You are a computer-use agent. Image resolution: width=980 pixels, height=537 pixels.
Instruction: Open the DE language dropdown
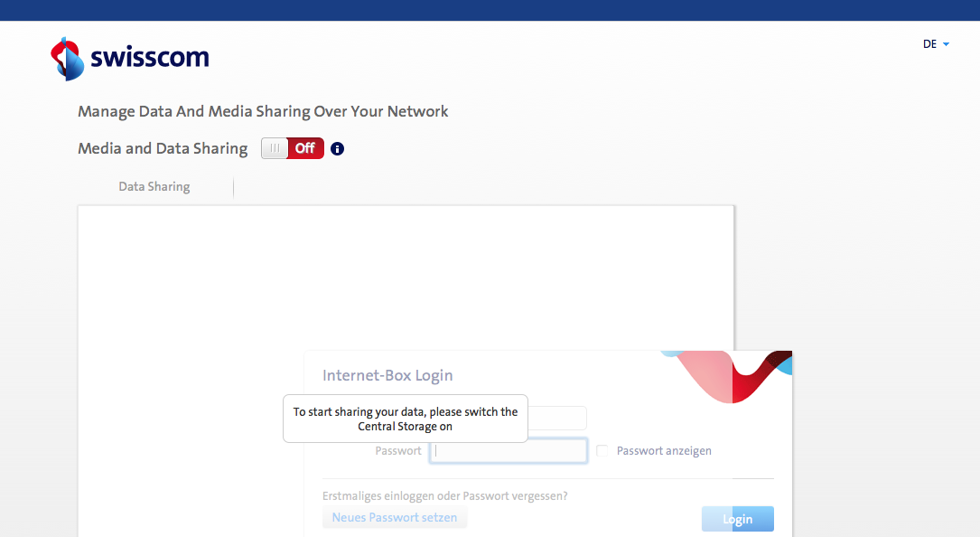(x=930, y=44)
